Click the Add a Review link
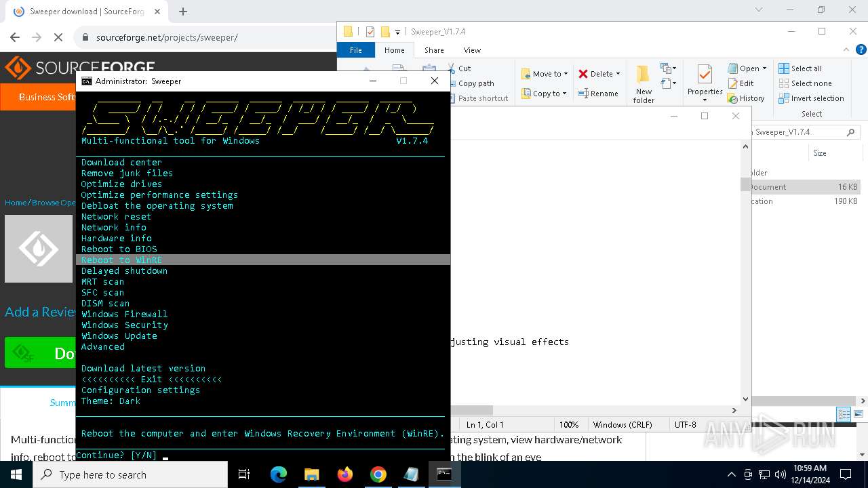The width and height of the screenshot is (868, 488). [41, 312]
